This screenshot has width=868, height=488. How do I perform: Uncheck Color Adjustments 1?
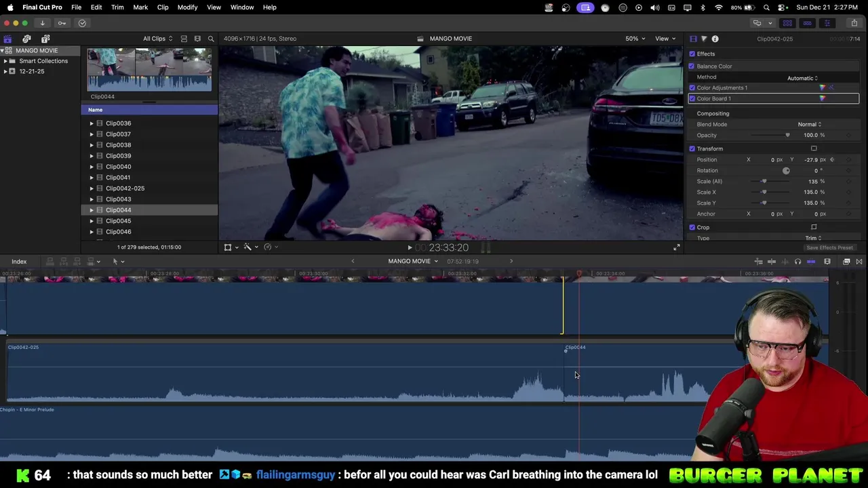click(692, 88)
